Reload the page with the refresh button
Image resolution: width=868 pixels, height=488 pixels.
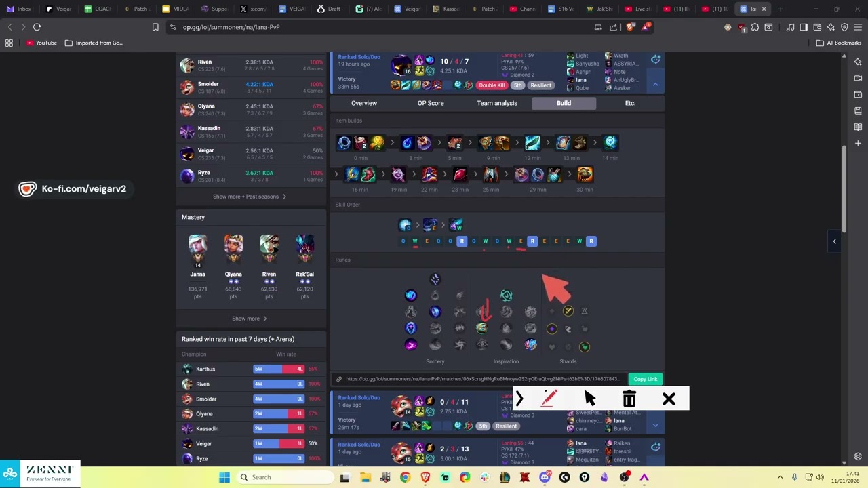tap(37, 27)
